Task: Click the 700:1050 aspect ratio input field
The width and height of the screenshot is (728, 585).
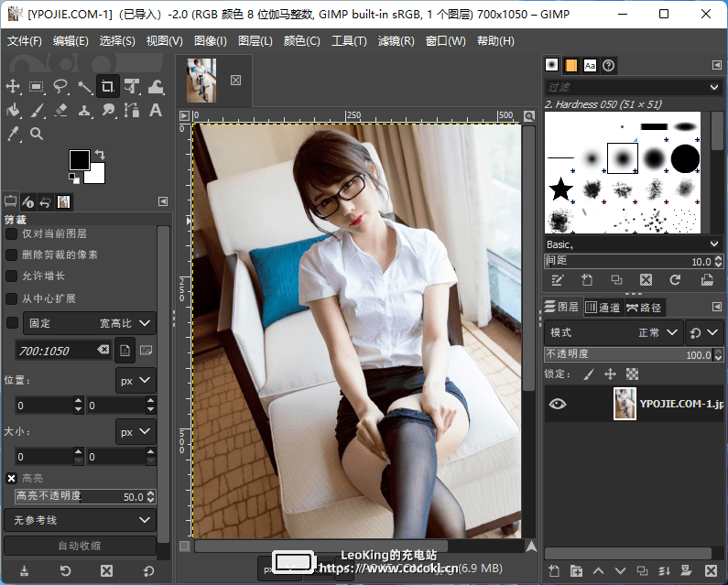Action: [x=56, y=351]
